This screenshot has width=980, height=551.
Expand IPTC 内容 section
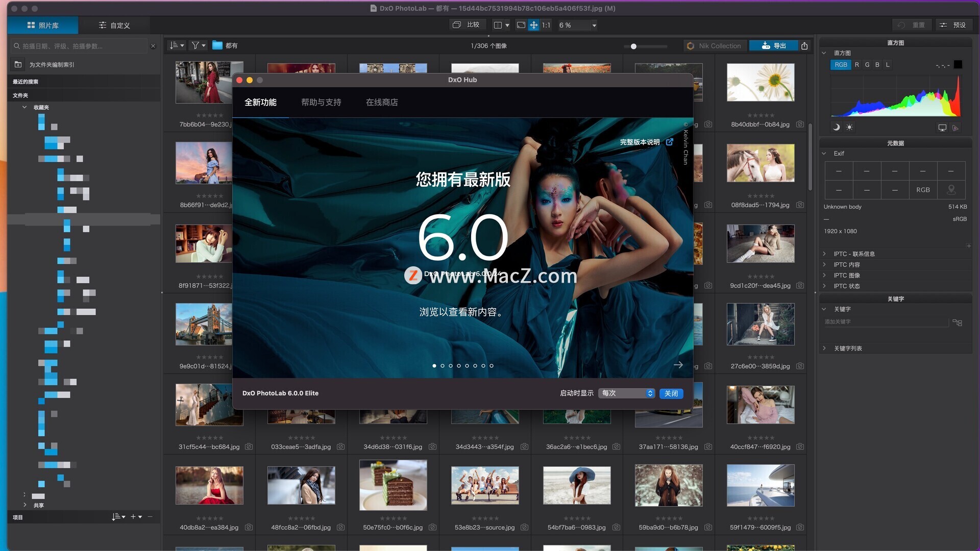point(824,264)
